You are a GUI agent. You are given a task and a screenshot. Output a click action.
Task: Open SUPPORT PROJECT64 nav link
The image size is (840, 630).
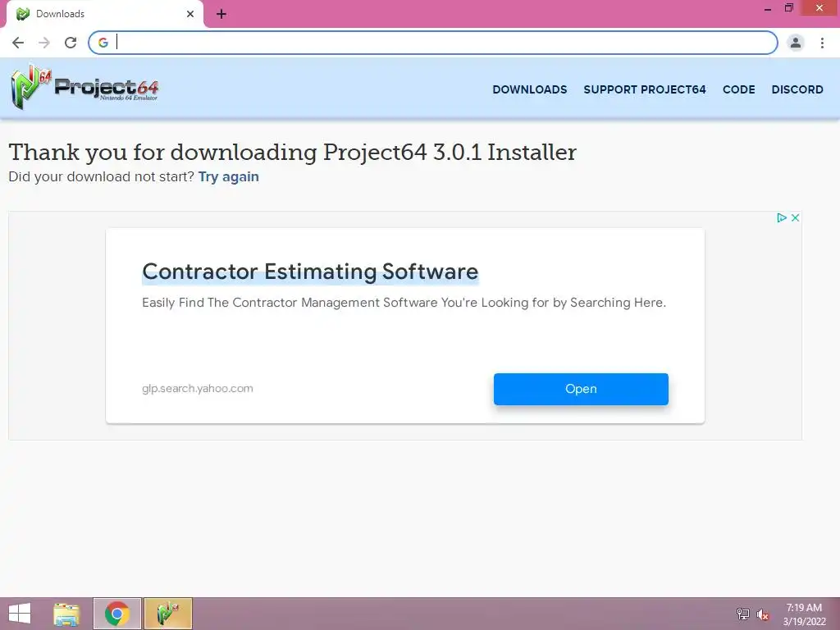(645, 89)
